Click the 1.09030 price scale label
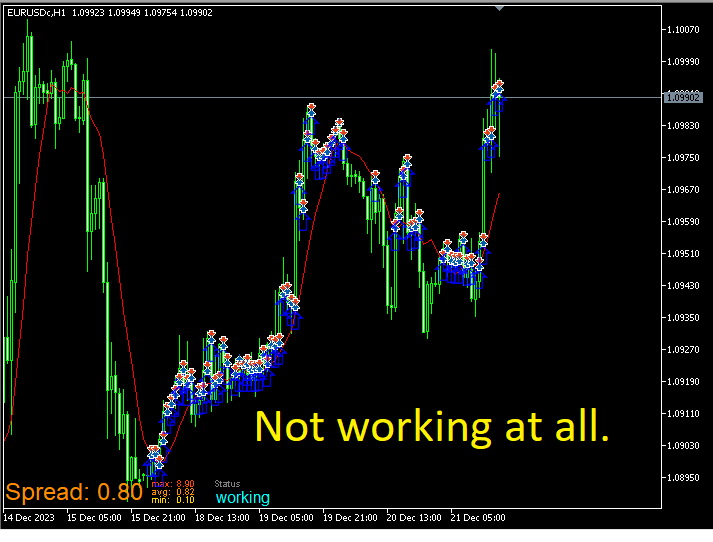 point(683,446)
